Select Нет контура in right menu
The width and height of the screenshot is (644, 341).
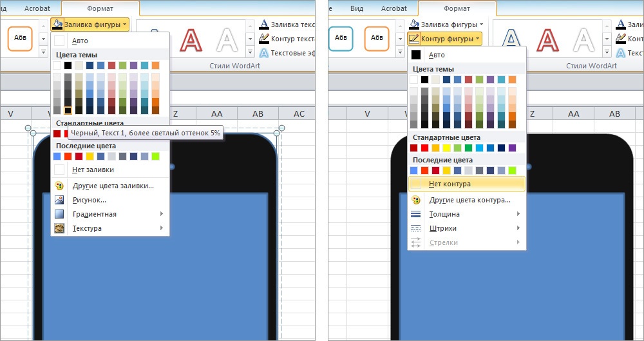coord(467,184)
